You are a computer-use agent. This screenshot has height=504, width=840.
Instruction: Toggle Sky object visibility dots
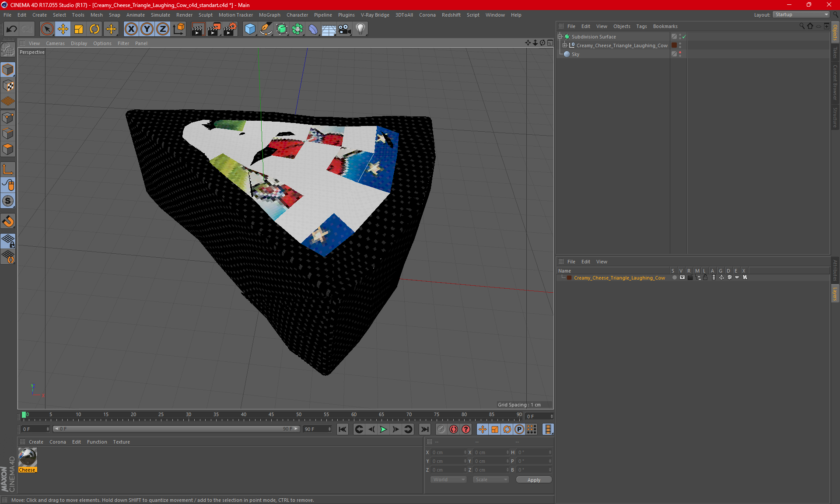tap(680, 54)
